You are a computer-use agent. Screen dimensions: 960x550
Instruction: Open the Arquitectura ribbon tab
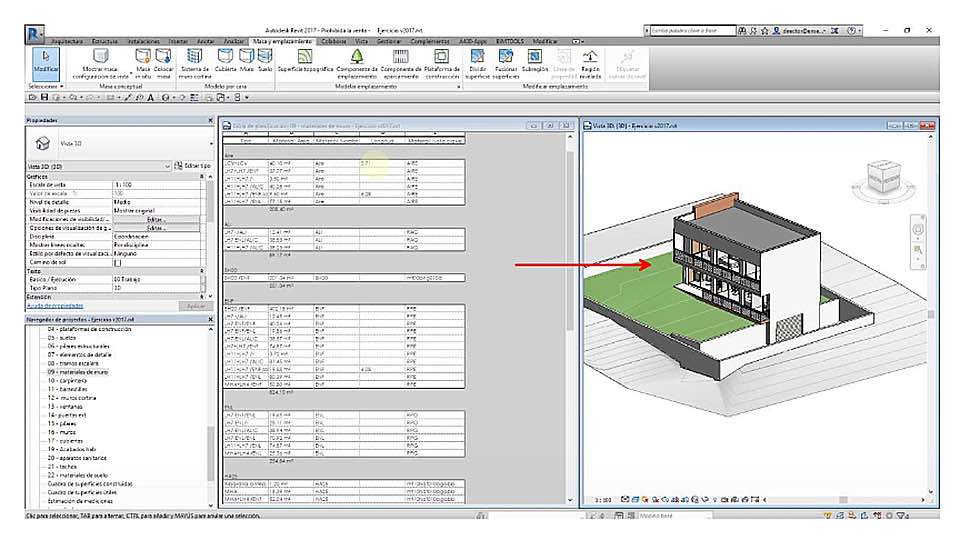[67, 42]
